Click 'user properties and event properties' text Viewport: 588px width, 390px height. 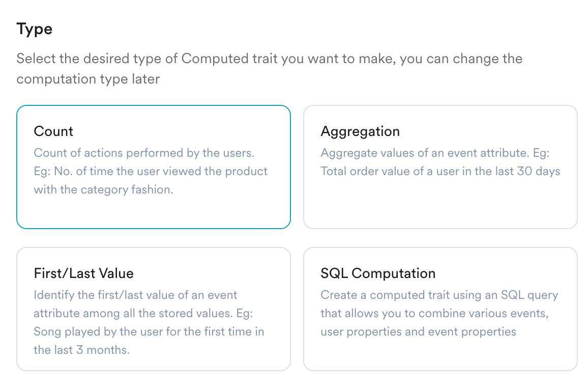pos(418,332)
